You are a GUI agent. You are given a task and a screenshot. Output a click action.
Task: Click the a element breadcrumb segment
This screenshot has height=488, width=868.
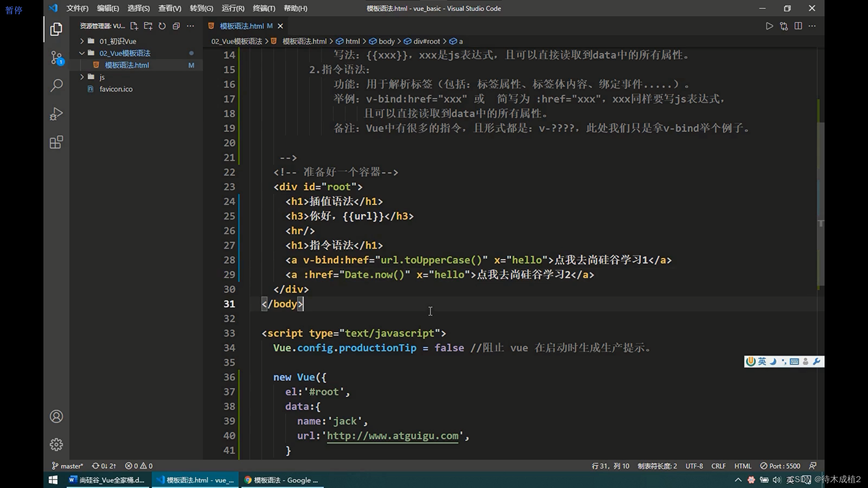click(x=456, y=41)
